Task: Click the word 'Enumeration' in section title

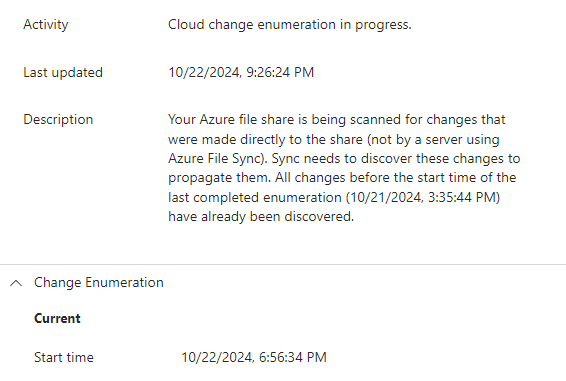Action: (124, 282)
